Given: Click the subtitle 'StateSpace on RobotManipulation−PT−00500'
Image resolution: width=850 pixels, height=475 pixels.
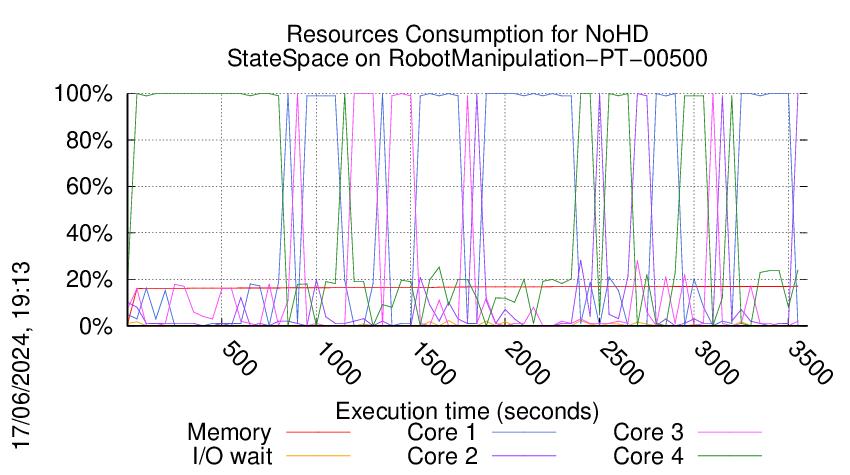Looking at the screenshot, I should click(467, 58).
